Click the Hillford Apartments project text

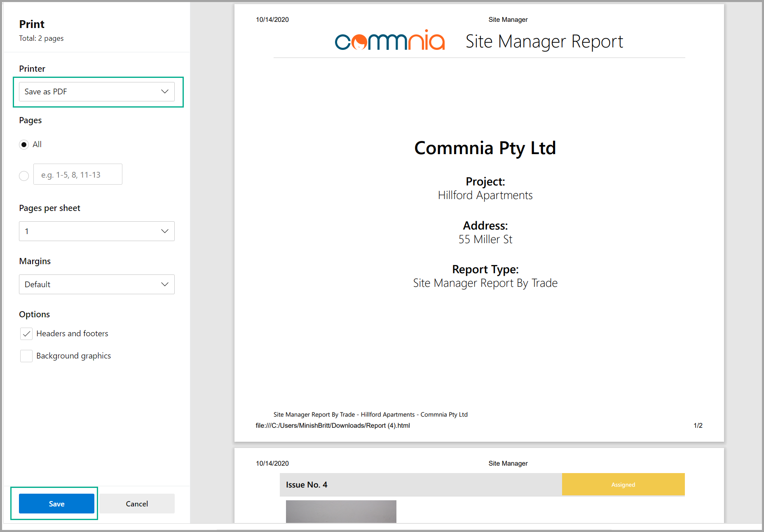(485, 195)
